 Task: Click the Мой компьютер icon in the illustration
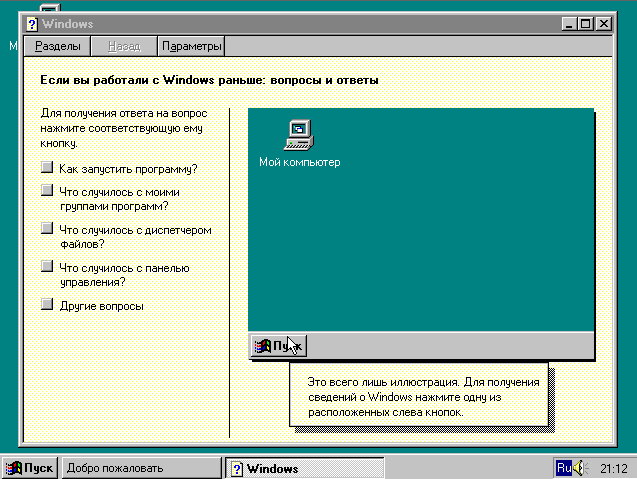[299, 133]
